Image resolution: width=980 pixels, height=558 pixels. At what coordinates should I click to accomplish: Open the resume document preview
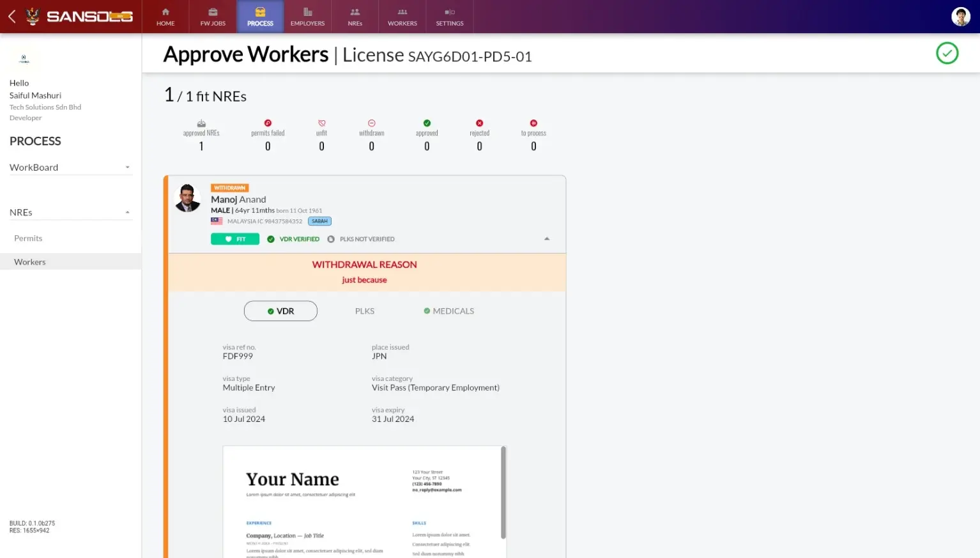(x=362, y=502)
